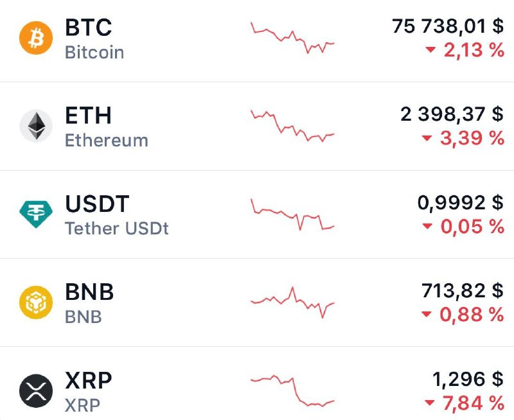
Task: Select the Tether USDt name label
Action: (x=117, y=229)
